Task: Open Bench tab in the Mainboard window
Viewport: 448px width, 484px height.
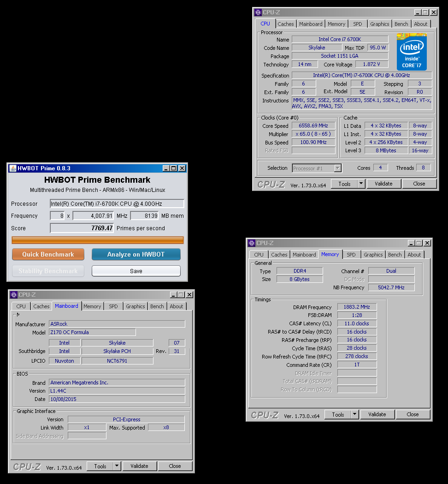Action: click(157, 306)
